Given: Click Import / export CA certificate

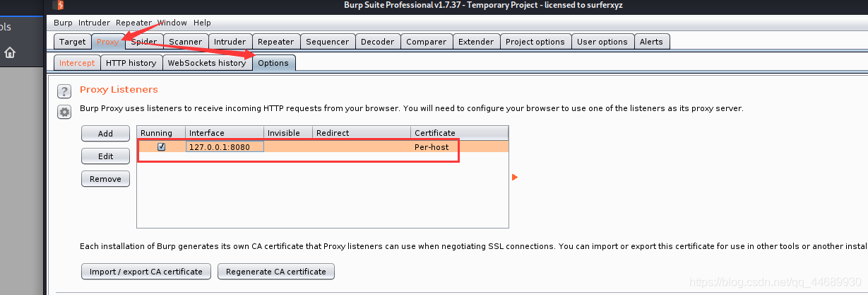Looking at the screenshot, I should [x=146, y=271].
